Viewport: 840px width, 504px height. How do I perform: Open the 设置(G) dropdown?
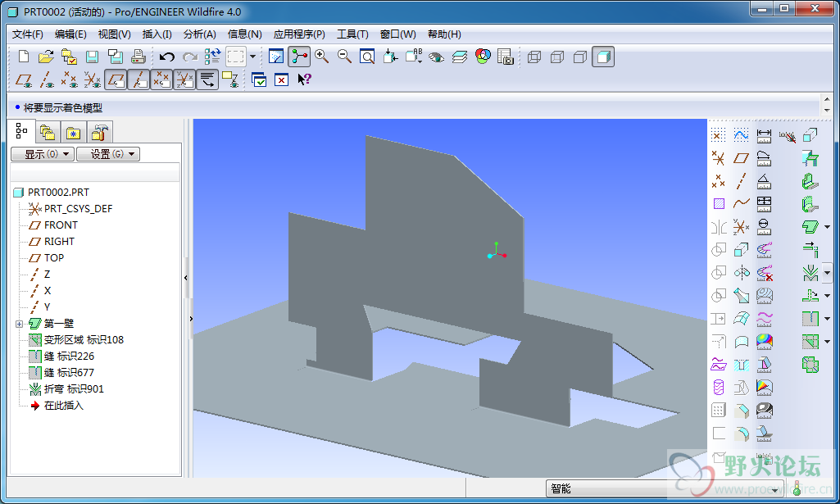point(108,154)
